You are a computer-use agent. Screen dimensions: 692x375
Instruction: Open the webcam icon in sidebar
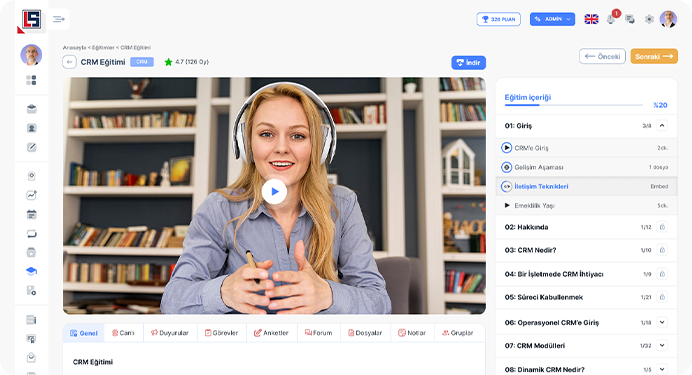coord(31,176)
